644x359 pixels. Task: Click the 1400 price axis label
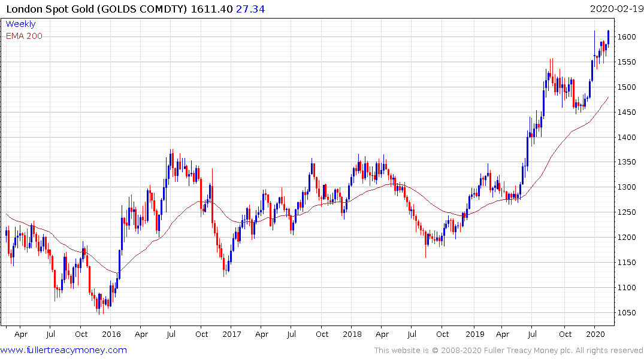pos(627,137)
